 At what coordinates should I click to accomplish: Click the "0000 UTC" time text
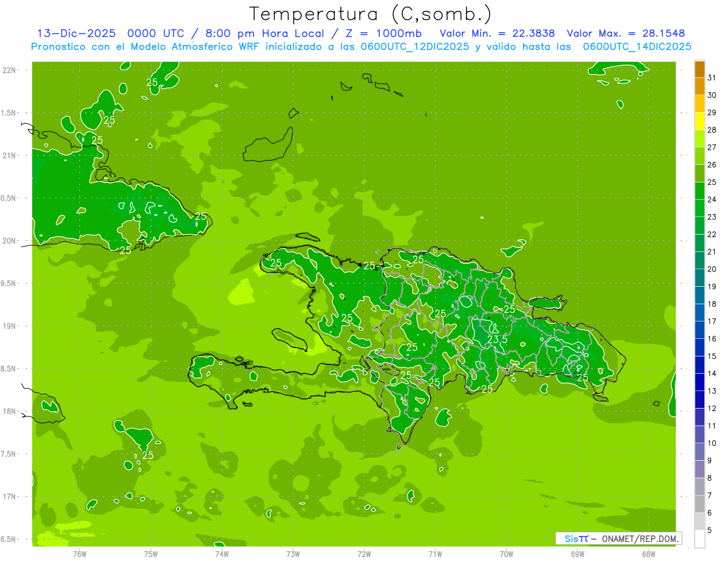pos(156,33)
